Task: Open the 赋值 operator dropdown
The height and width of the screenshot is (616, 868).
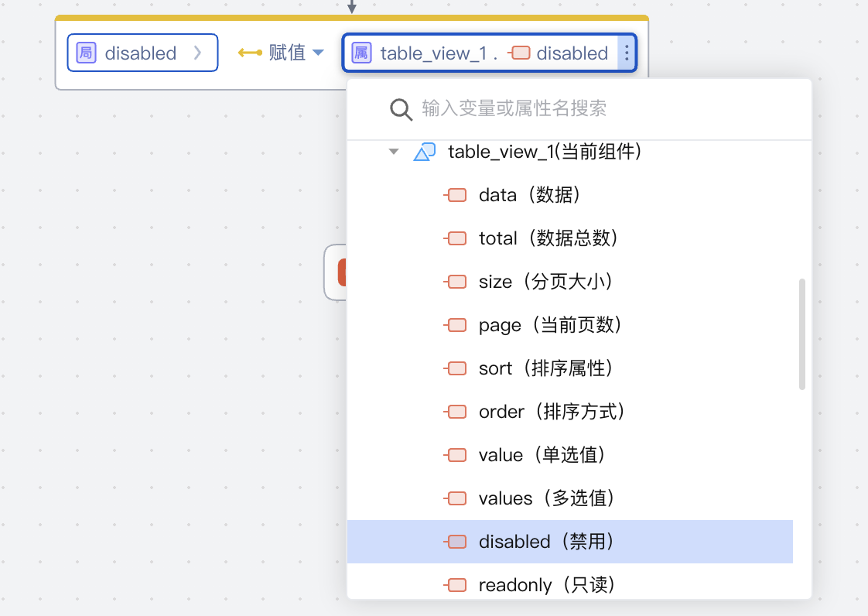Action: 318,53
